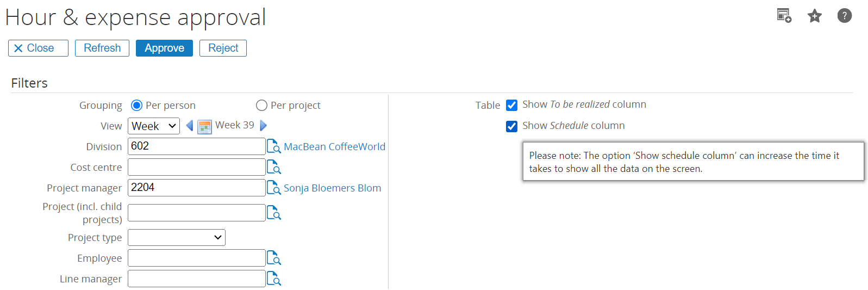Uncheck Show To be realized column
This screenshot has width=868, height=290.
click(511, 105)
